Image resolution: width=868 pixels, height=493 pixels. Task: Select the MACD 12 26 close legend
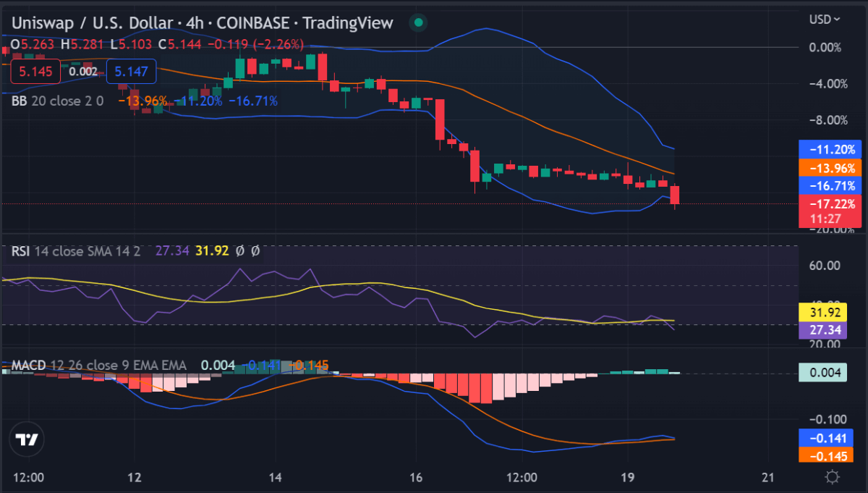click(98, 366)
